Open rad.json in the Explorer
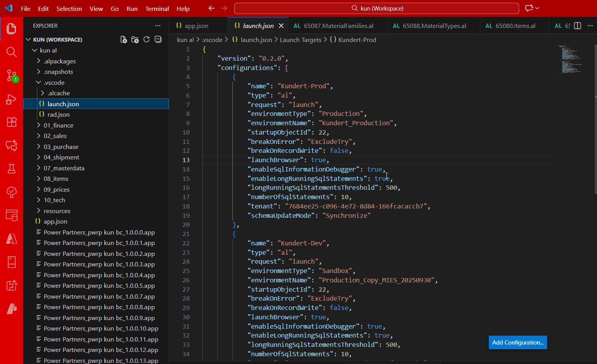The image size is (597, 364). point(58,114)
